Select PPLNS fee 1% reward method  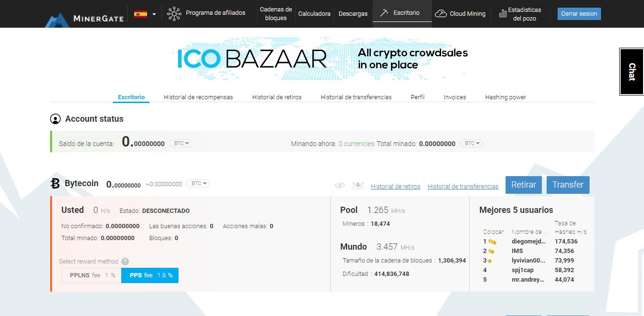pos(92,275)
